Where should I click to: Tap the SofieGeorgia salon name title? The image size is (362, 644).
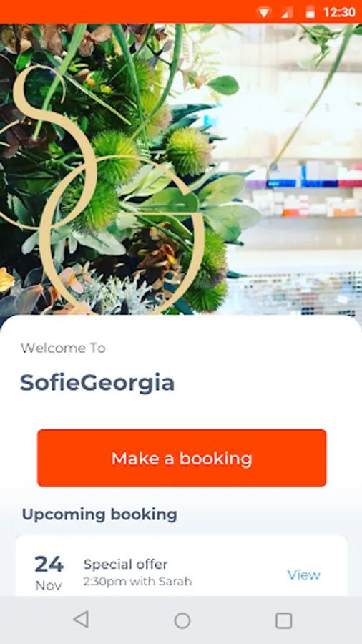pos(97,383)
